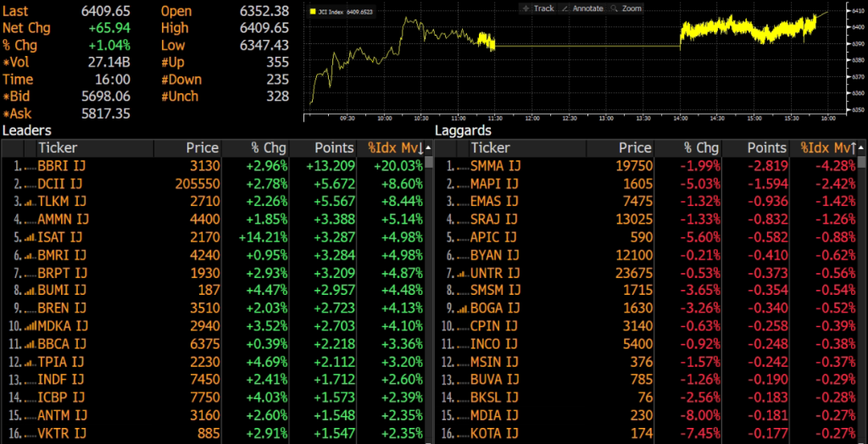Select the EMAS IJ ticker

click(495, 202)
